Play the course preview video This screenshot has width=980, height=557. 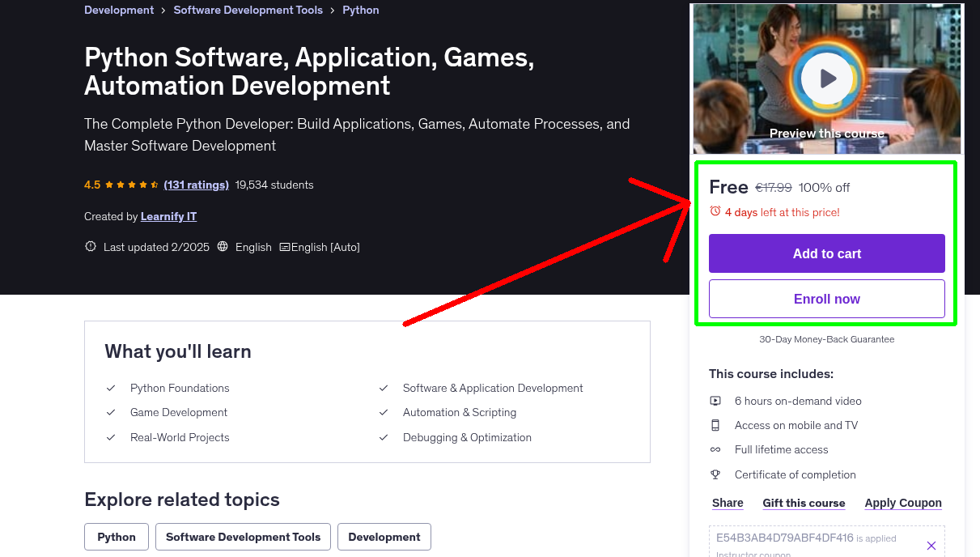[827, 79]
